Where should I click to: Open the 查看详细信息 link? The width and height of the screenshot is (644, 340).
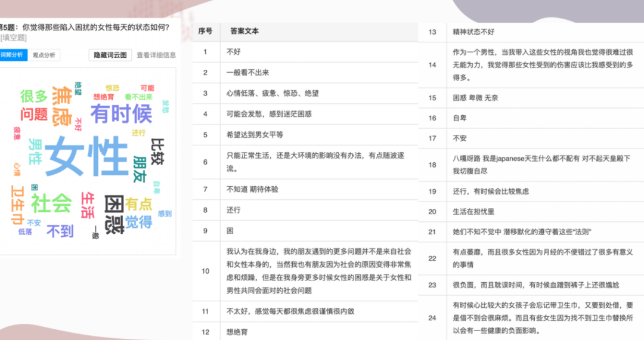pos(156,55)
